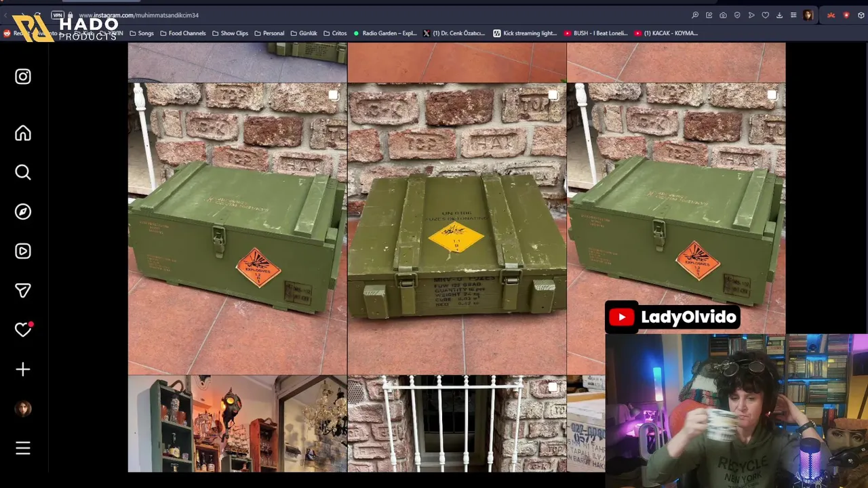Take a snapshot with the camera icon

[724, 15]
